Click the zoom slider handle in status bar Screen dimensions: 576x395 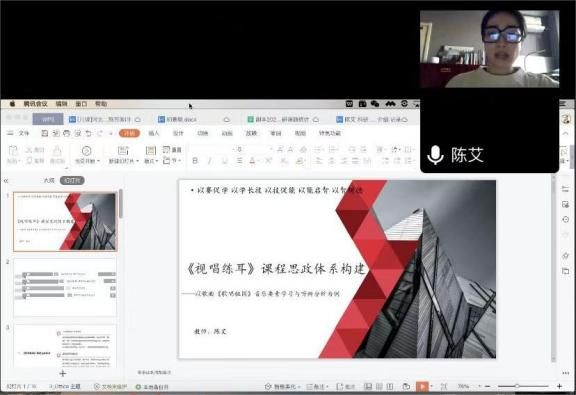tap(517, 386)
